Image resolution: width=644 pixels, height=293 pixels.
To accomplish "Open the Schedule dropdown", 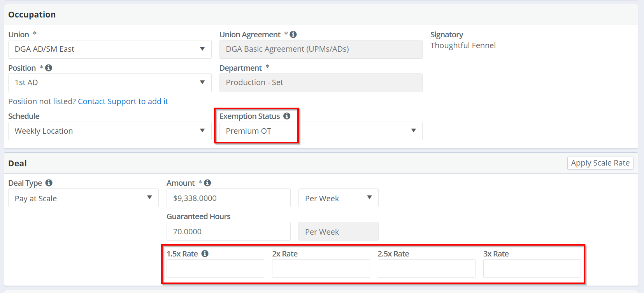I will click(x=110, y=131).
